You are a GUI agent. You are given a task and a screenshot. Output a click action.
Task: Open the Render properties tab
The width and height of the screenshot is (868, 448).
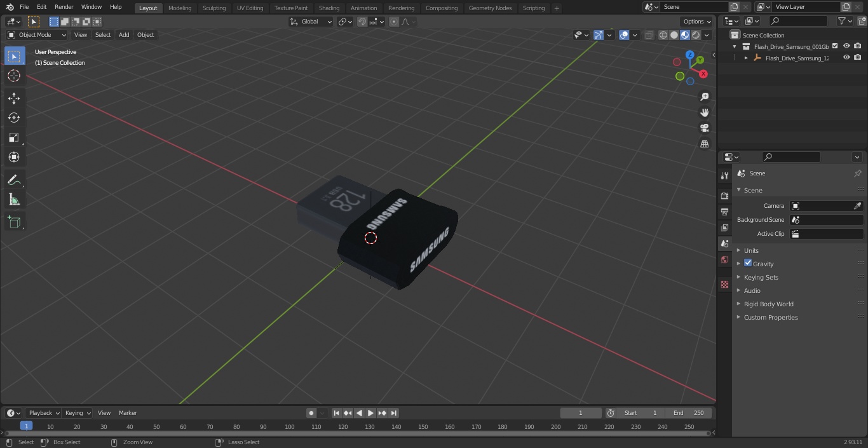(x=724, y=196)
